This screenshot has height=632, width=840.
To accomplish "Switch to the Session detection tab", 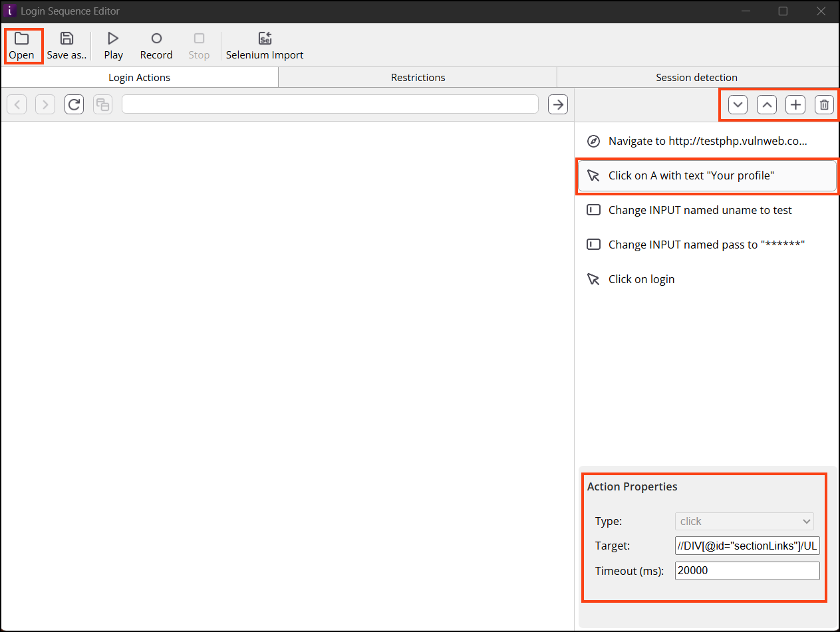I will (x=696, y=77).
